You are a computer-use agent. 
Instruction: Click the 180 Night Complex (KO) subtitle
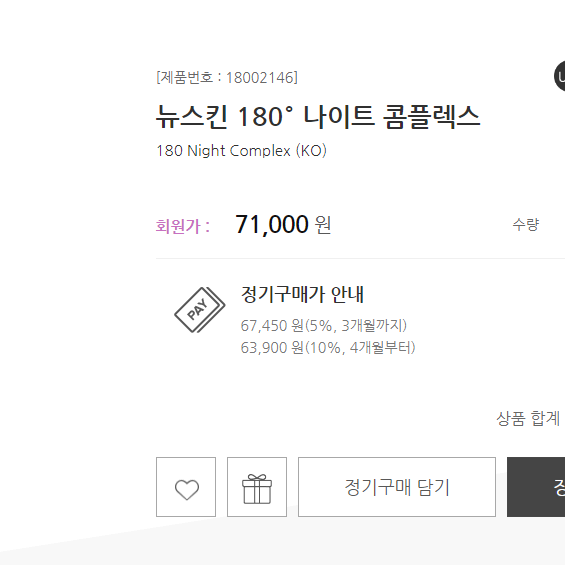[x=241, y=151]
